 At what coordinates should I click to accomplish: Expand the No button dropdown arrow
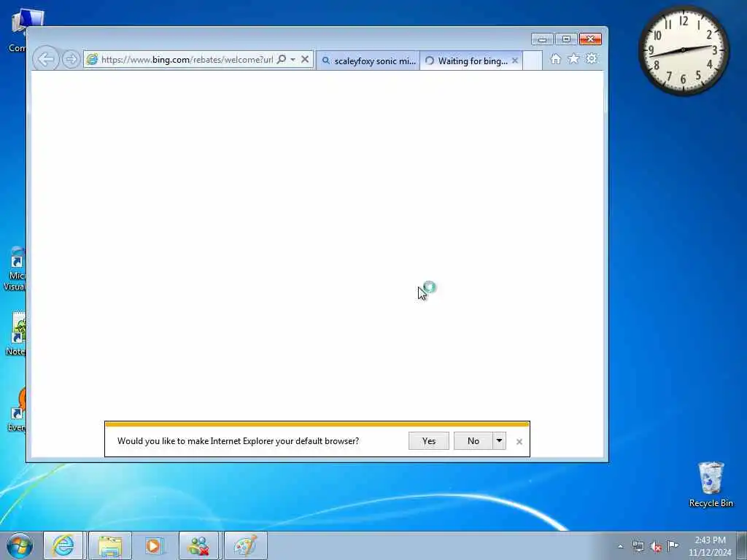pos(499,441)
